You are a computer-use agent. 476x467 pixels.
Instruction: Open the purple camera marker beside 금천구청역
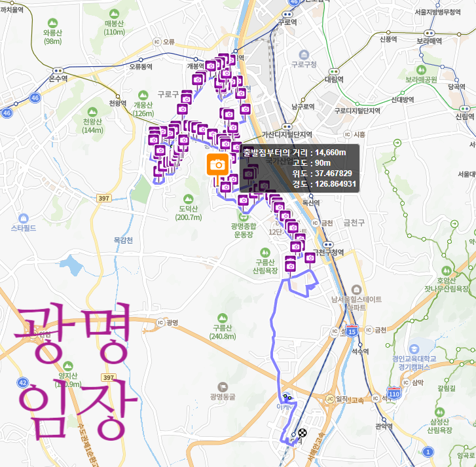[x=310, y=258]
